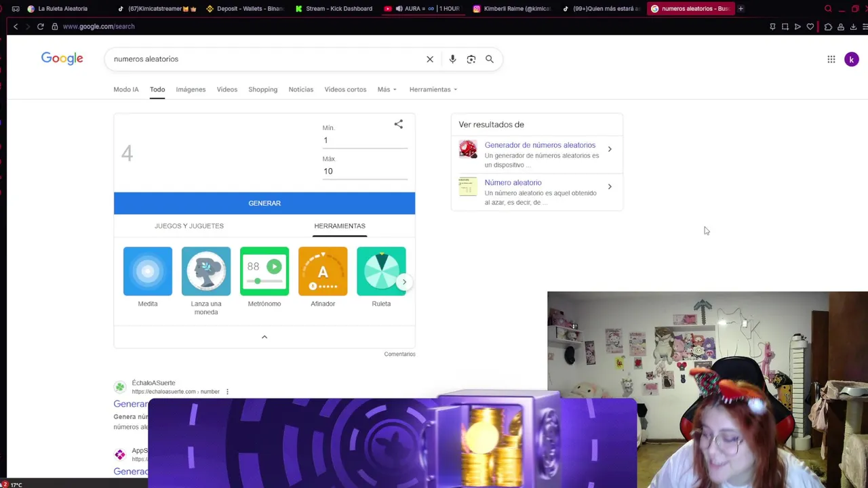Start voice search with the microphone
Image resolution: width=868 pixels, height=488 pixels.
click(x=452, y=59)
